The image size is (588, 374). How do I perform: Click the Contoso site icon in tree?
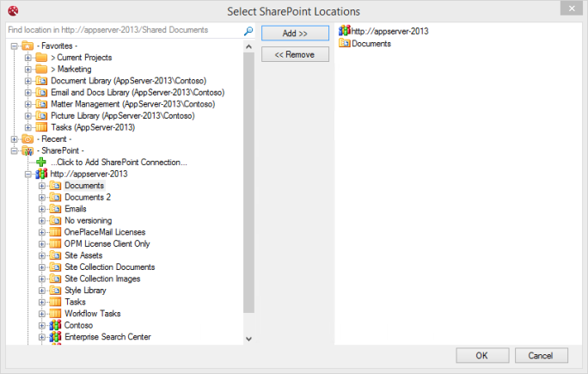point(55,326)
